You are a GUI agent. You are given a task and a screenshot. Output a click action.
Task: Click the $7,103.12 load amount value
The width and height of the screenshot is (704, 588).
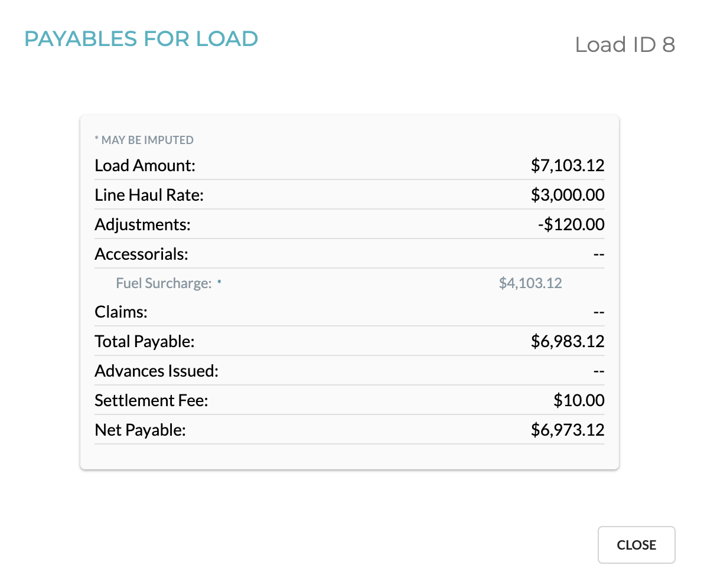(x=568, y=166)
